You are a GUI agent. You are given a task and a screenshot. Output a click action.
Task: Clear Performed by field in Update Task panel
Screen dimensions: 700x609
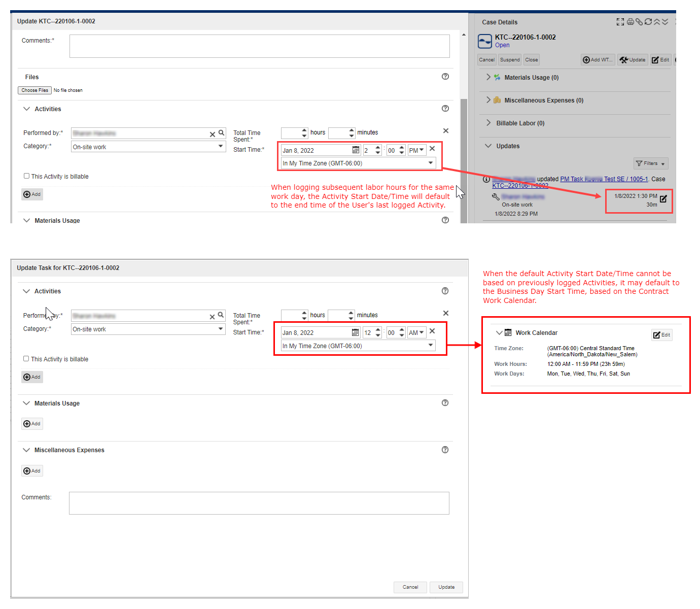click(212, 317)
